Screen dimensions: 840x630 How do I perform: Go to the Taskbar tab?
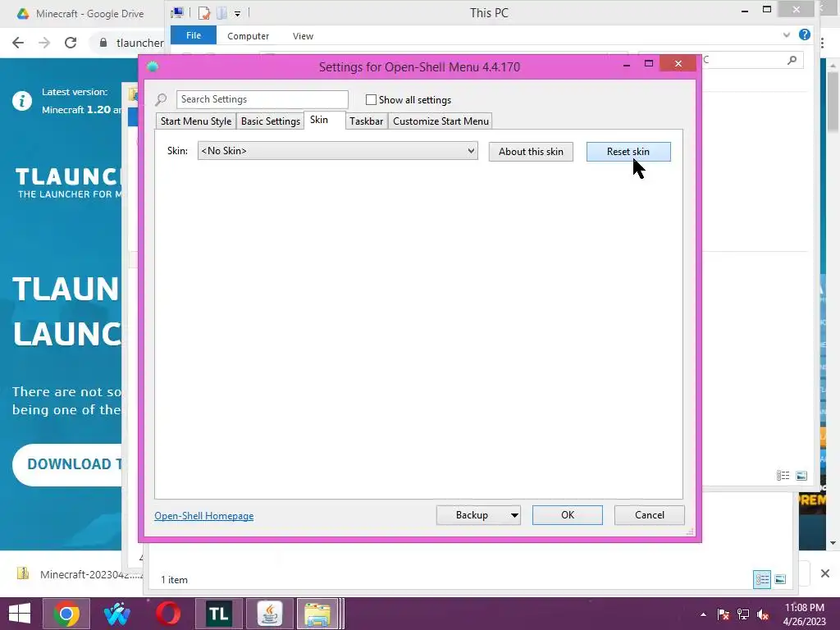tap(367, 121)
